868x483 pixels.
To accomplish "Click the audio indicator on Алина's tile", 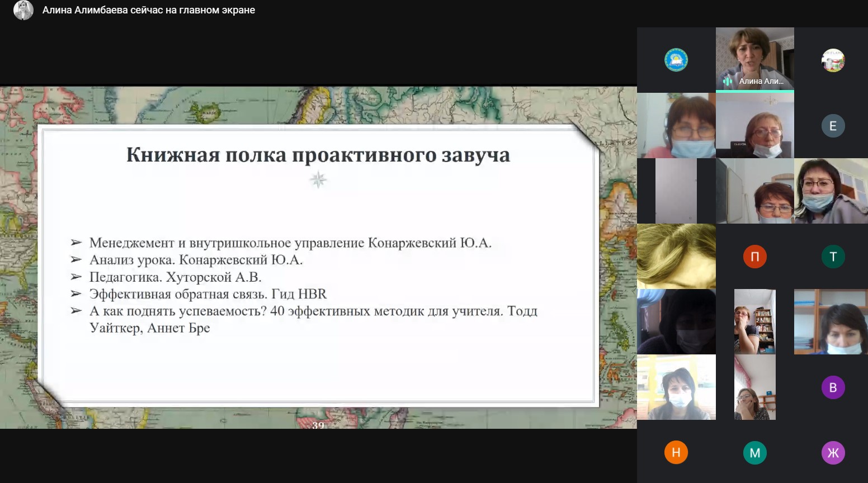I will click(727, 81).
